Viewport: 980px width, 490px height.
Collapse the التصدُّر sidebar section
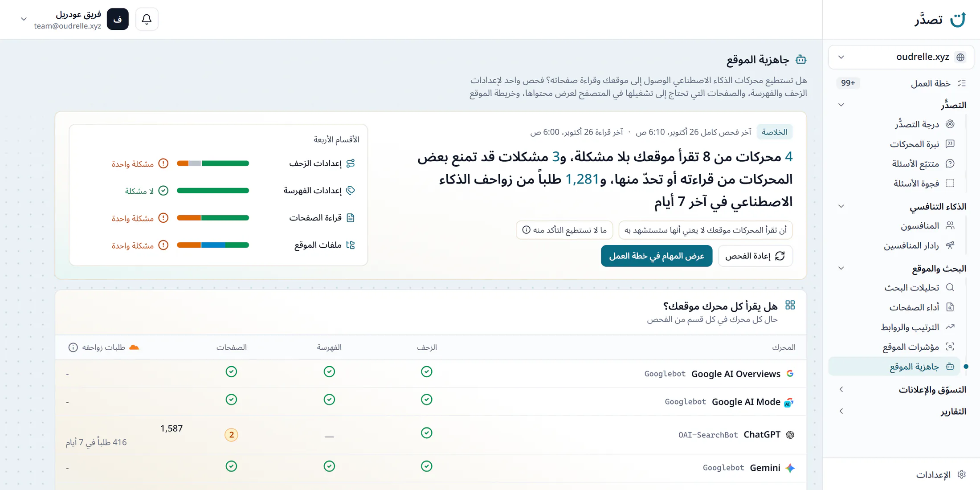(841, 105)
